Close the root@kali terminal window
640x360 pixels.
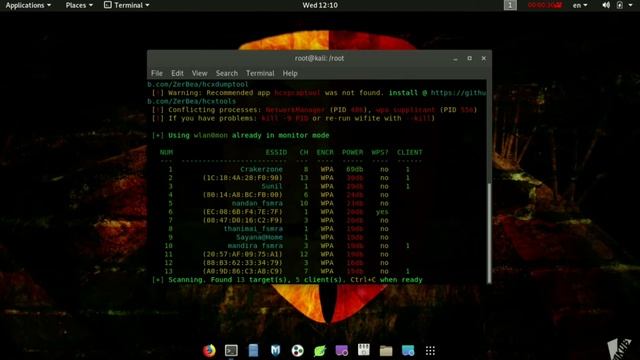(484, 58)
